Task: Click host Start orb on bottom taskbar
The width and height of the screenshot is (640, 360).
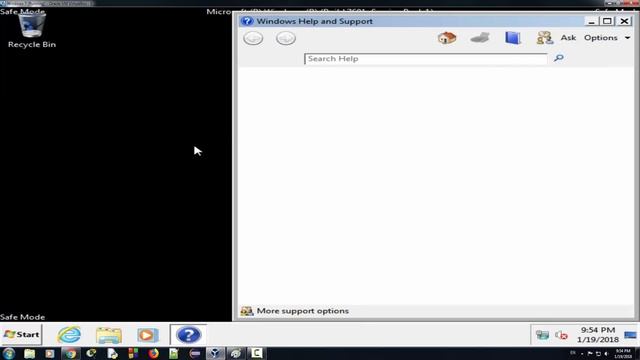Action: (9, 353)
